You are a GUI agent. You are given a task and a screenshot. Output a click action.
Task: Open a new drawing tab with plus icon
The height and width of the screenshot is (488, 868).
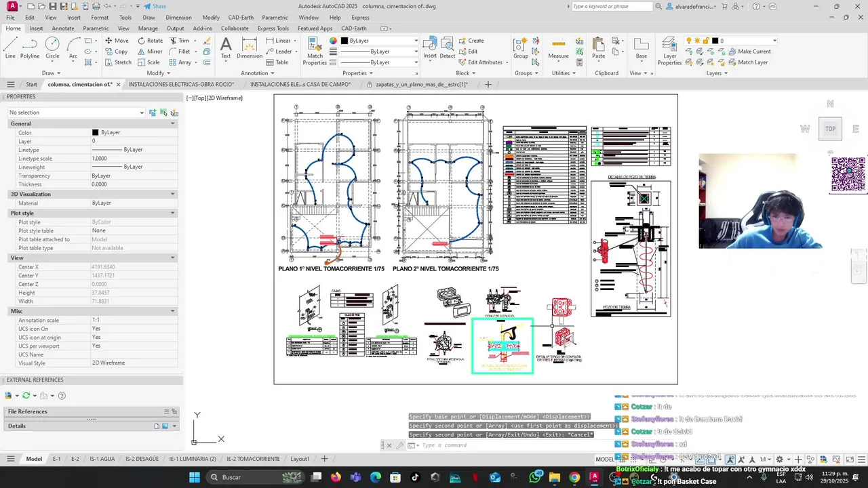[488, 85]
